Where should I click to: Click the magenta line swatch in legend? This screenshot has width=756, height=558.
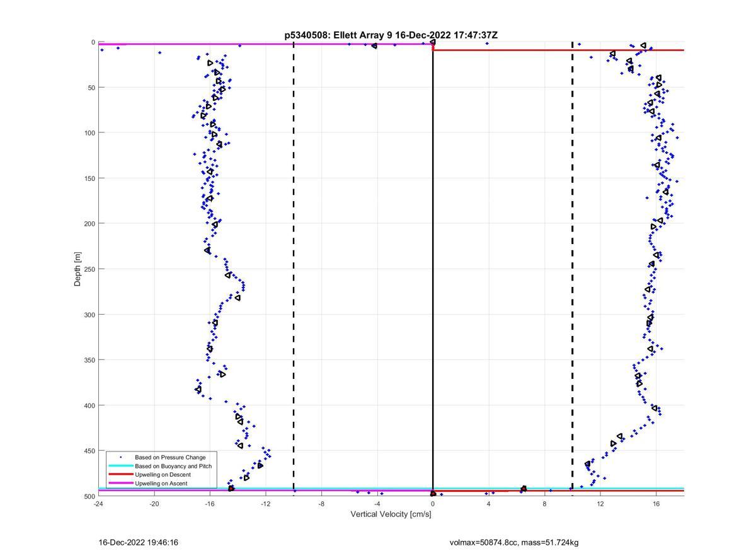pyautogui.click(x=121, y=484)
